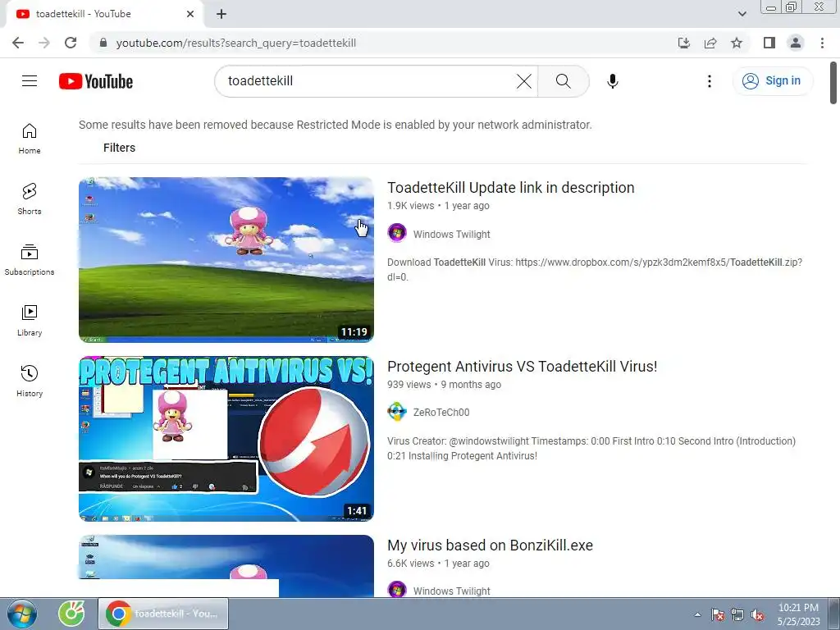The image size is (840, 630).
Task: Close the toadettekill - YouTube tab
Action: pyautogui.click(x=190, y=14)
